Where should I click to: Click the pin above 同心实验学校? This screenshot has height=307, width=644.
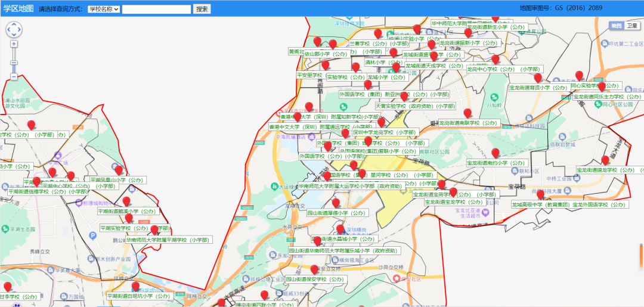(579, 76)
